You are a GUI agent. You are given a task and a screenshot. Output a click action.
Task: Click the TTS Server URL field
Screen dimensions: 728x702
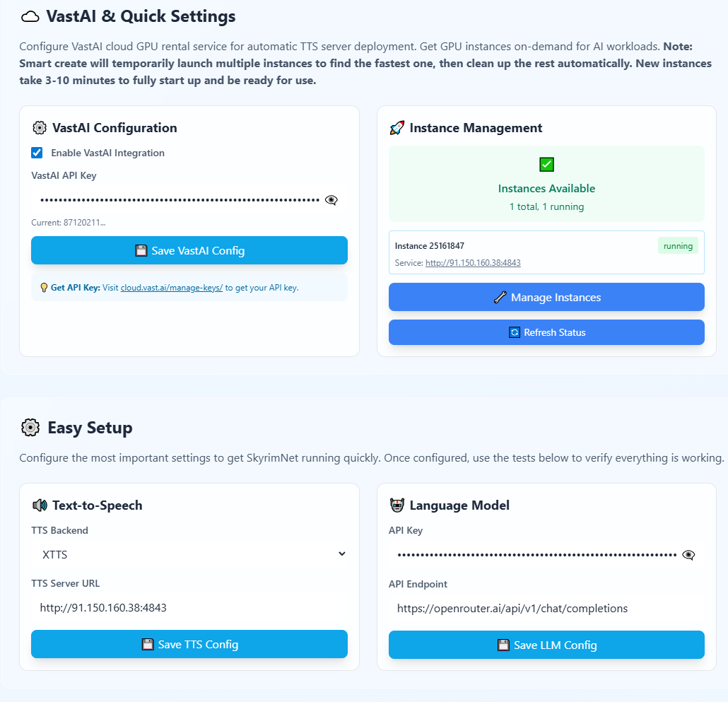pyautogui.click(x=189, y=607)
